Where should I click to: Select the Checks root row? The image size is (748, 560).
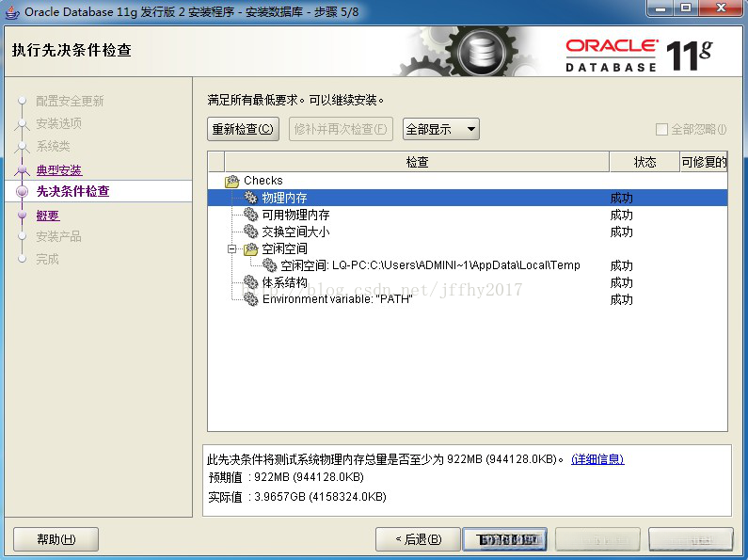(x=468, y=181)
